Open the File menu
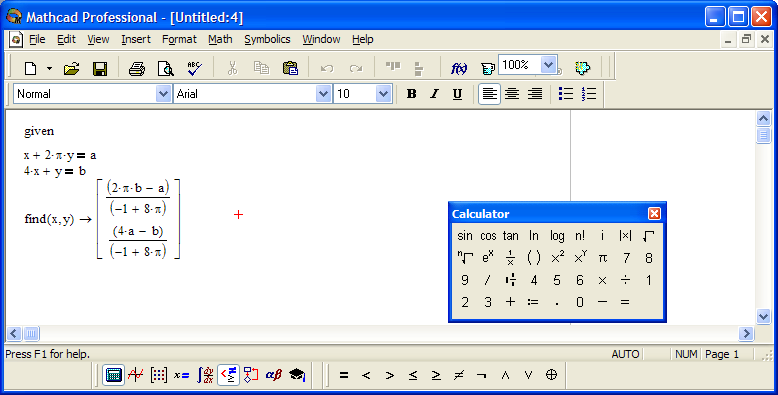The height and width of the screenshot is (395, 778). click(x=37, y=39)
